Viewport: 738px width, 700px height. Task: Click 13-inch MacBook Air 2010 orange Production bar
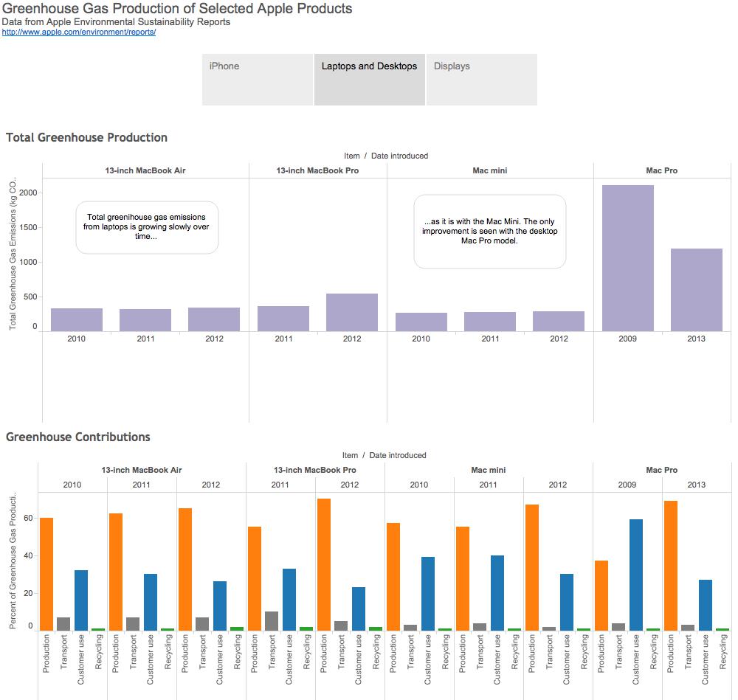coord(46,574)
